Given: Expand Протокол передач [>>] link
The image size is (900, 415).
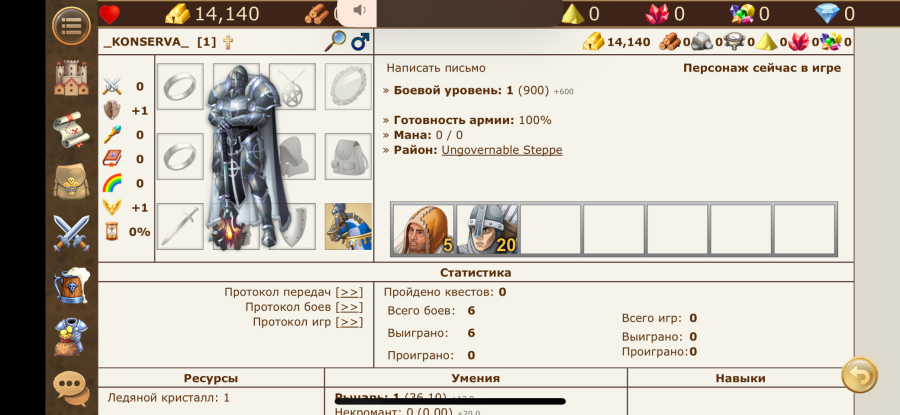Looking at the screenshot, I should (349, 292).
